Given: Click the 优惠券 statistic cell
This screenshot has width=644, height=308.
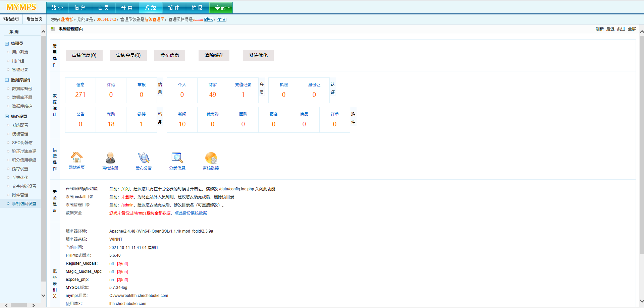Looking at the screenshot, I should pos(213,120).
